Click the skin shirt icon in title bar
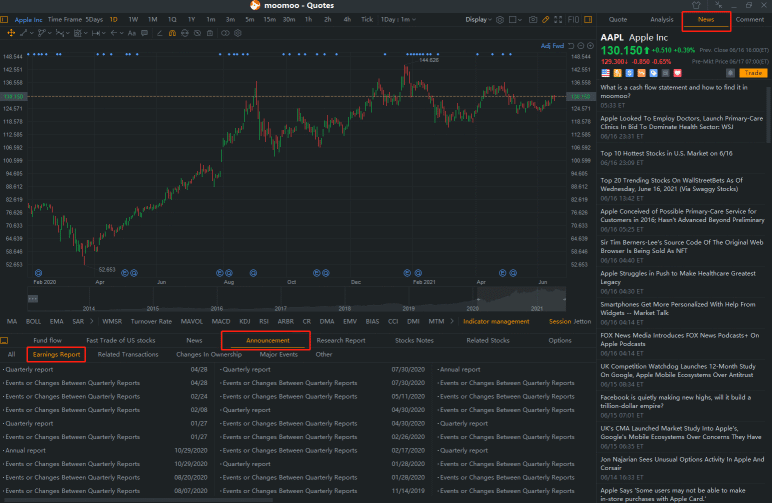The height and width of the screenshot is (503, 772). pyautogui.click(x=696, y=5)
